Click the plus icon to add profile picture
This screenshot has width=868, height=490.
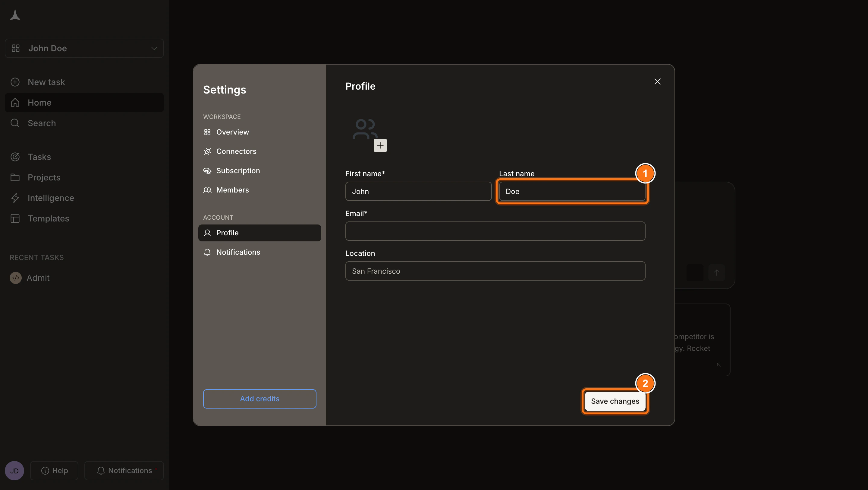[380, 145]
